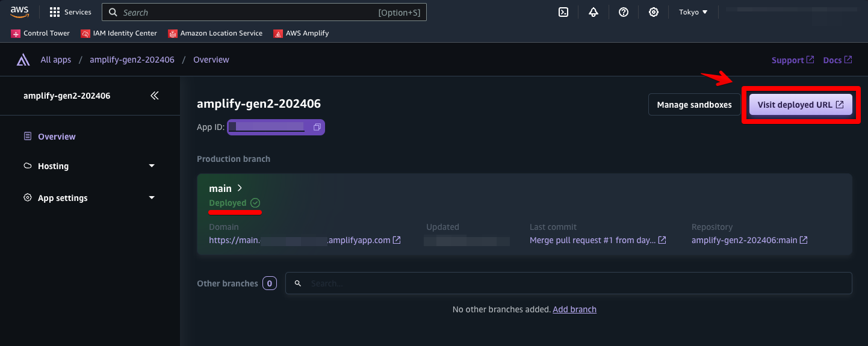
Task: Open the main branch details
Action: coord(226,188)
